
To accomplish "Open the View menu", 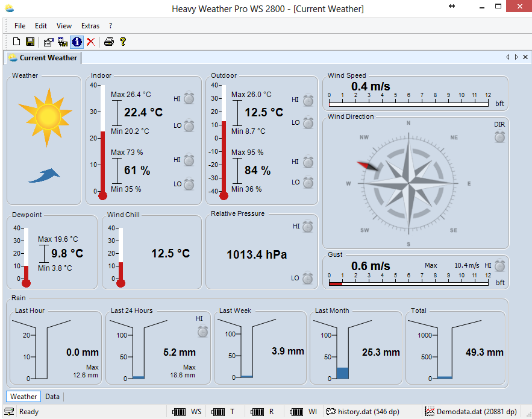I will pyautogui.click(x=64, y=26).
